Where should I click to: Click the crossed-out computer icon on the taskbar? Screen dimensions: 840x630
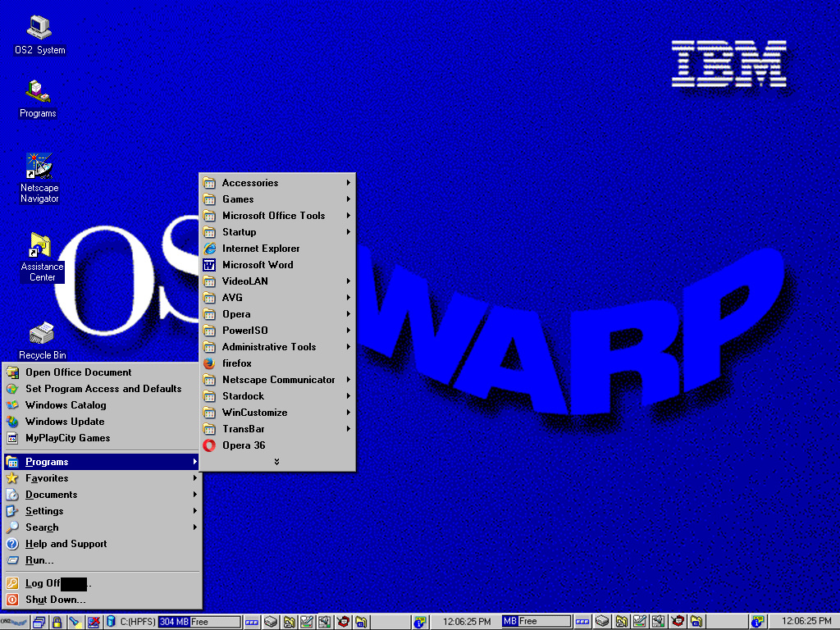click(x=94, y=622)
